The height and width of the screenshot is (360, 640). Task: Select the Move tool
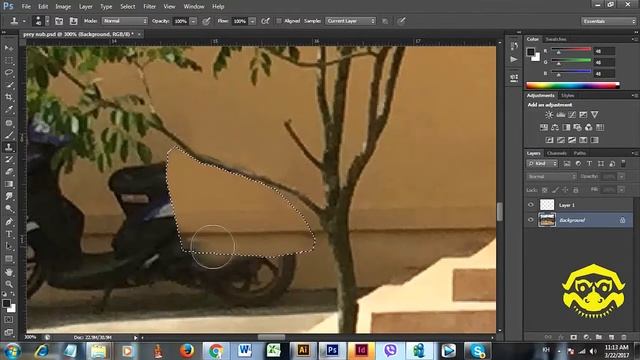[x=9, y=48]
